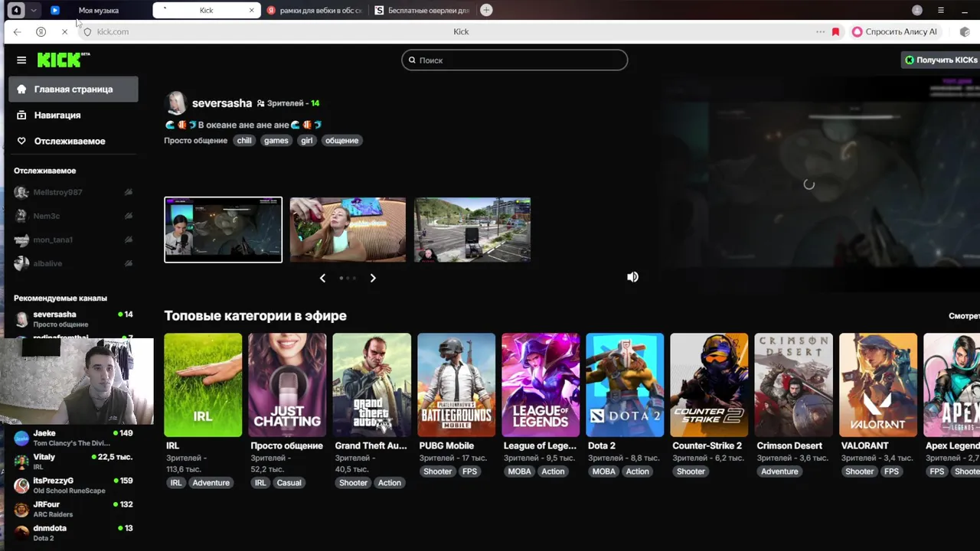
Task: Open seversasha in recommended channels
Action: [73, 319]
